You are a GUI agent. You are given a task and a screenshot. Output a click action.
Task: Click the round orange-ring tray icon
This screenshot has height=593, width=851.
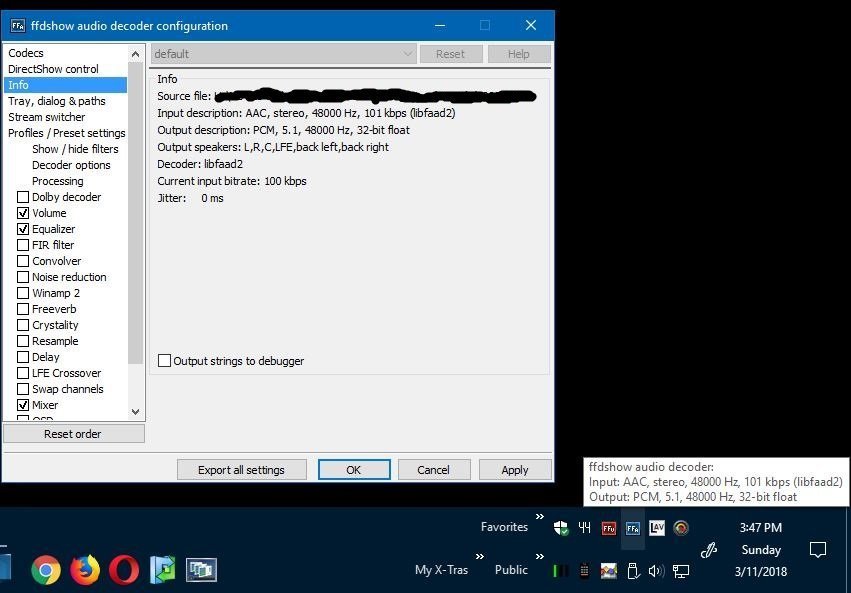pos(681,527)
